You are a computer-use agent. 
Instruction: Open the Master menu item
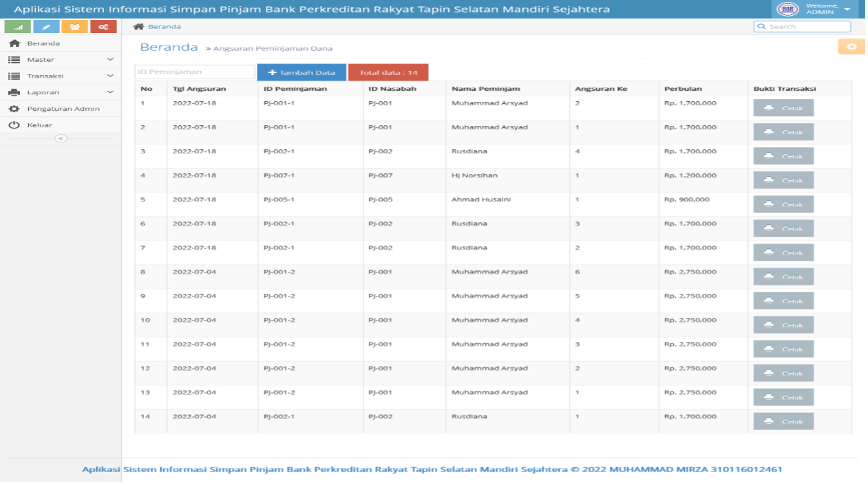point(61,60)
